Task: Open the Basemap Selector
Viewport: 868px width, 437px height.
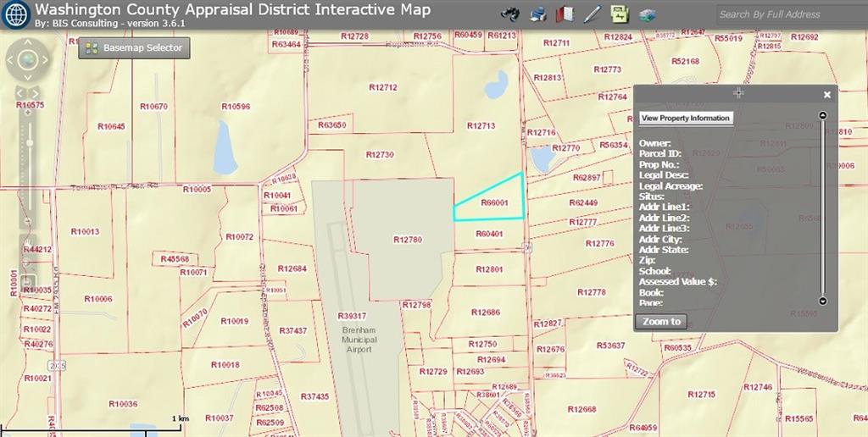Action: [134, 48]
